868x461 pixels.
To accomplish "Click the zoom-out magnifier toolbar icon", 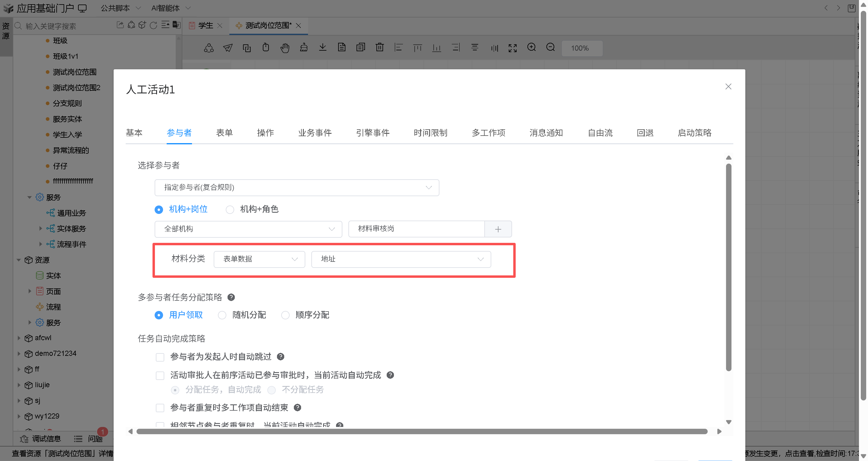I will pos(550,48).
